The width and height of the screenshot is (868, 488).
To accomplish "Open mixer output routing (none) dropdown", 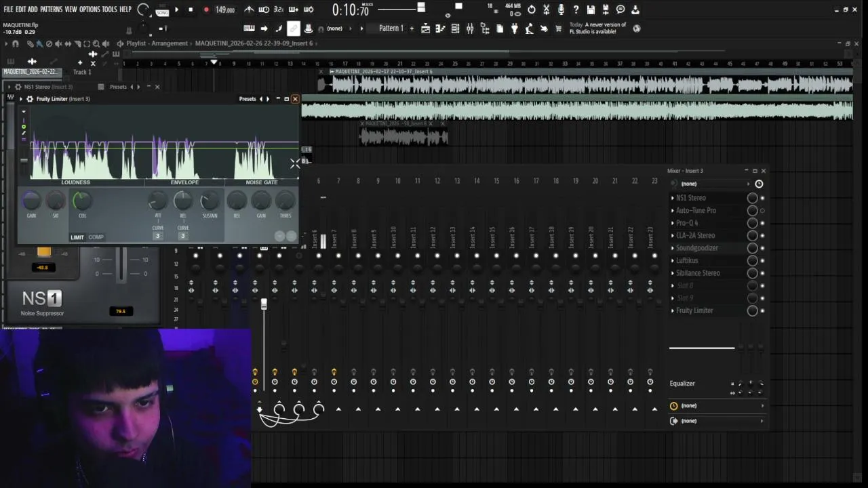I will tap(717, 421).
